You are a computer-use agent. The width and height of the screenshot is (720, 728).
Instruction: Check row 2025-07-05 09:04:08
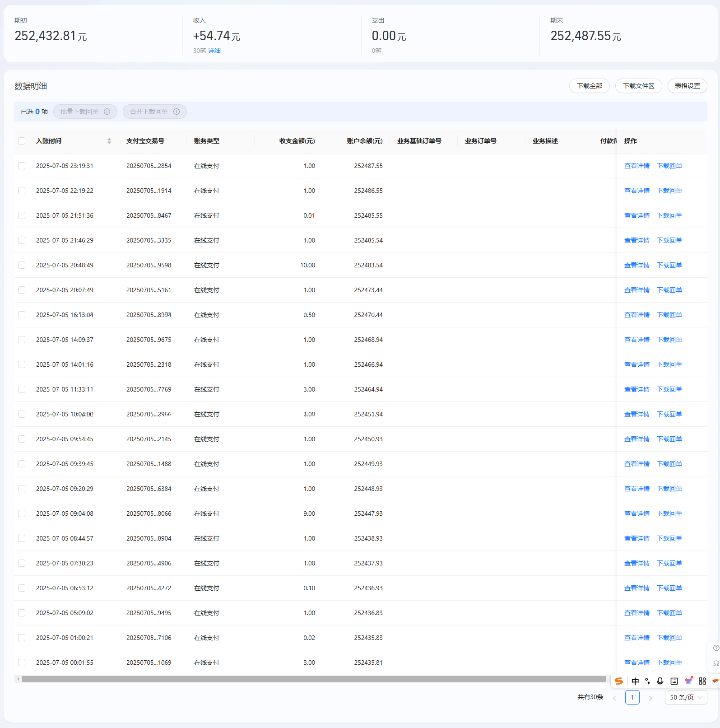[x=22, y=513]
